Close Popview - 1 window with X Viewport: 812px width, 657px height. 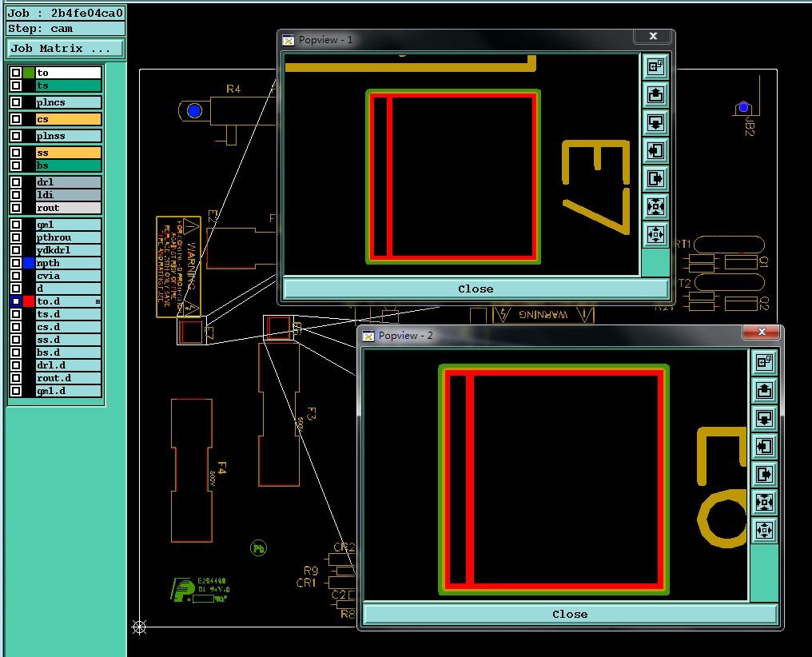pyautogui.click(x=653, y=36)
